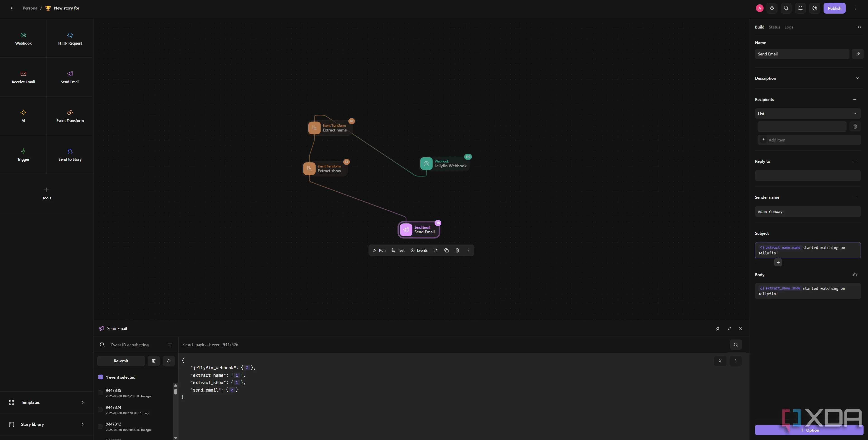Pin the Send Email events panel
This screenshot has width=868, height=440.
pos(717,329)
